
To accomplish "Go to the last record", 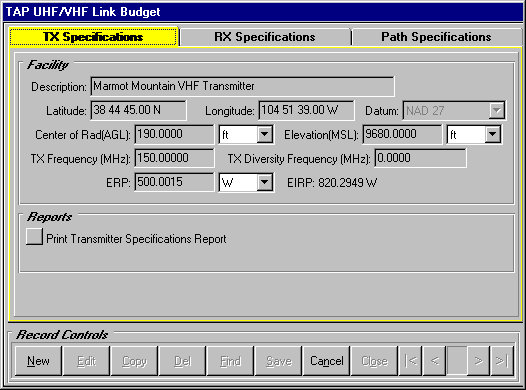I will point(502,361).
